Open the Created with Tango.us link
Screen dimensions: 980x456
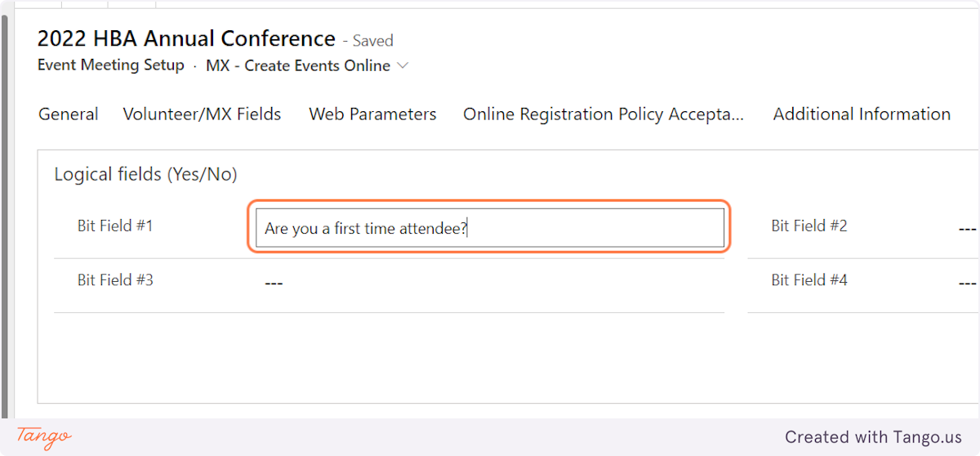(x=873, y=437)
